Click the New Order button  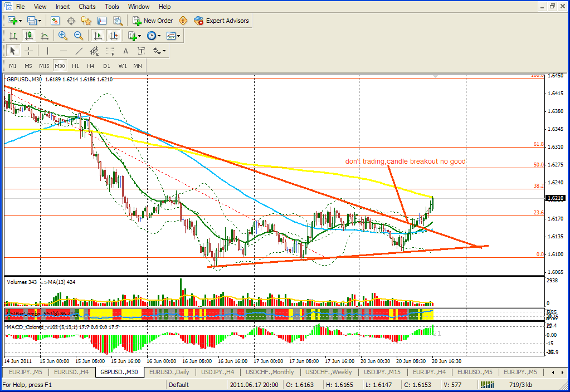(x=153, y=21)
